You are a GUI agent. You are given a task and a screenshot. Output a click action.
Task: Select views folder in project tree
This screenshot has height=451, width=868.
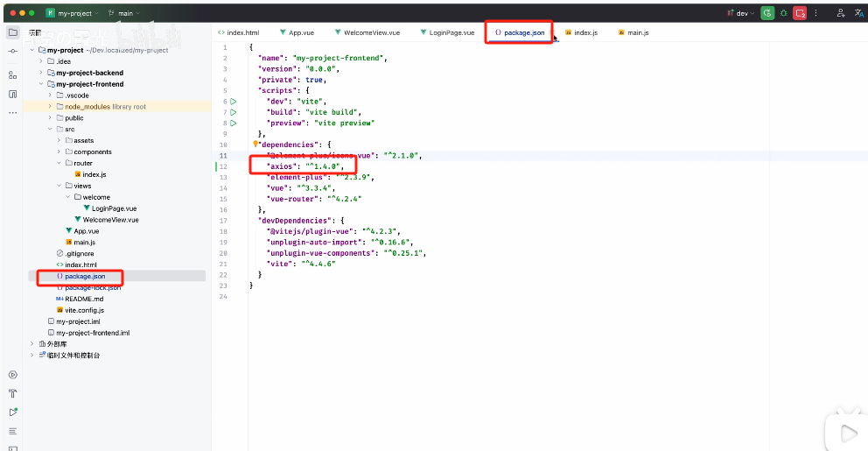point(82,186)
